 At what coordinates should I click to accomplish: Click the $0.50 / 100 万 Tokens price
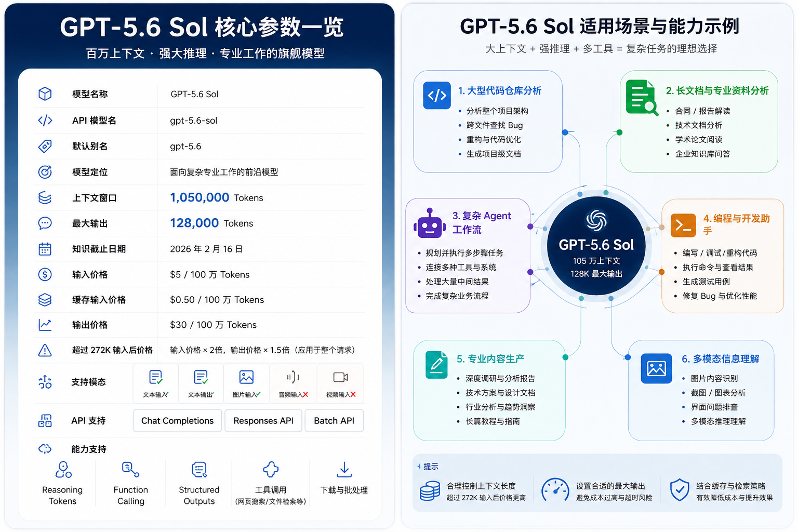217,300
